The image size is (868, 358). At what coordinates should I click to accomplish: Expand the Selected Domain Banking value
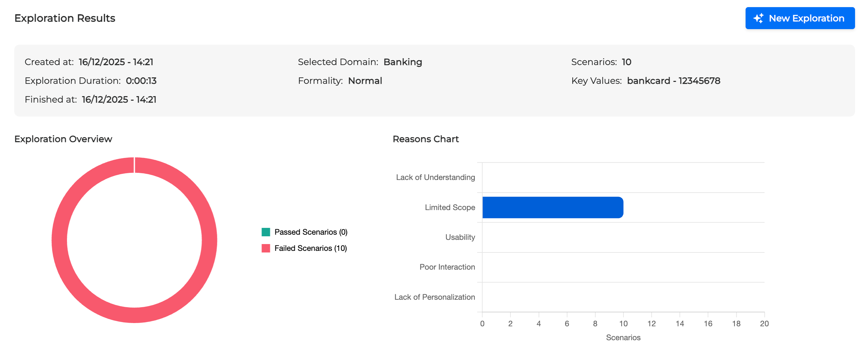click(403, 62)
